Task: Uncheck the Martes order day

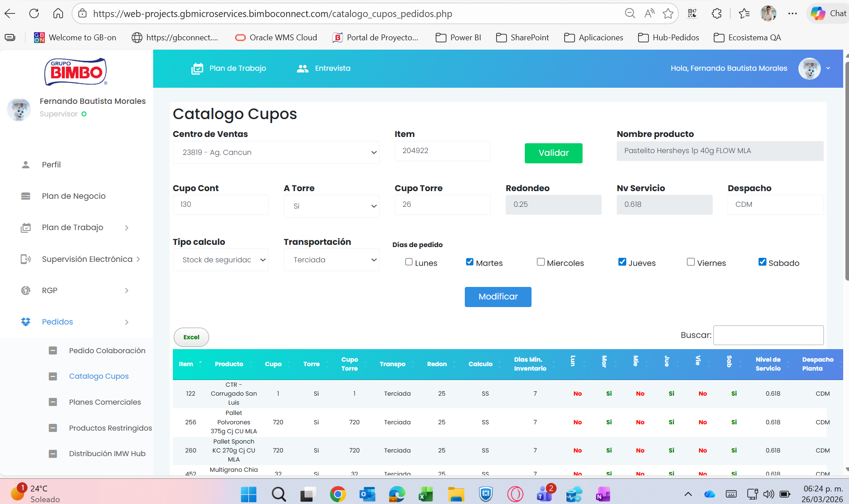Action: [470, 262]
